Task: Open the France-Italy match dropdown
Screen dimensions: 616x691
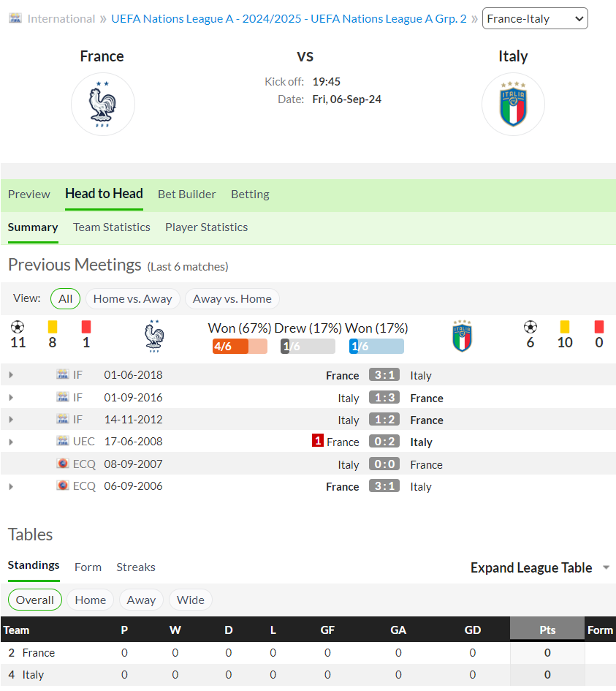Action: pos(535,18)
